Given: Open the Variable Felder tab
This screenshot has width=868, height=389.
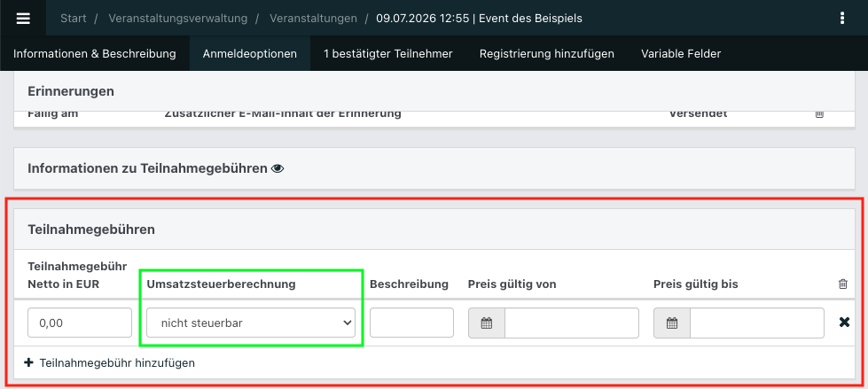Looking at the screenshot, I should coord(681,54).
